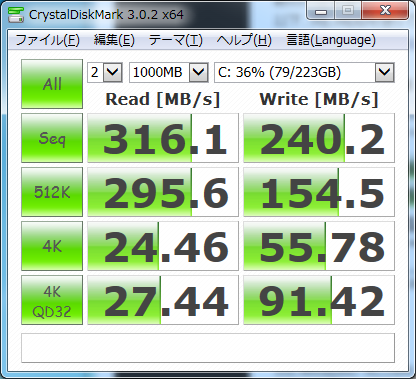
Task: Expand the drive selector C: 36% dropdown
Action: click(385, 72)
